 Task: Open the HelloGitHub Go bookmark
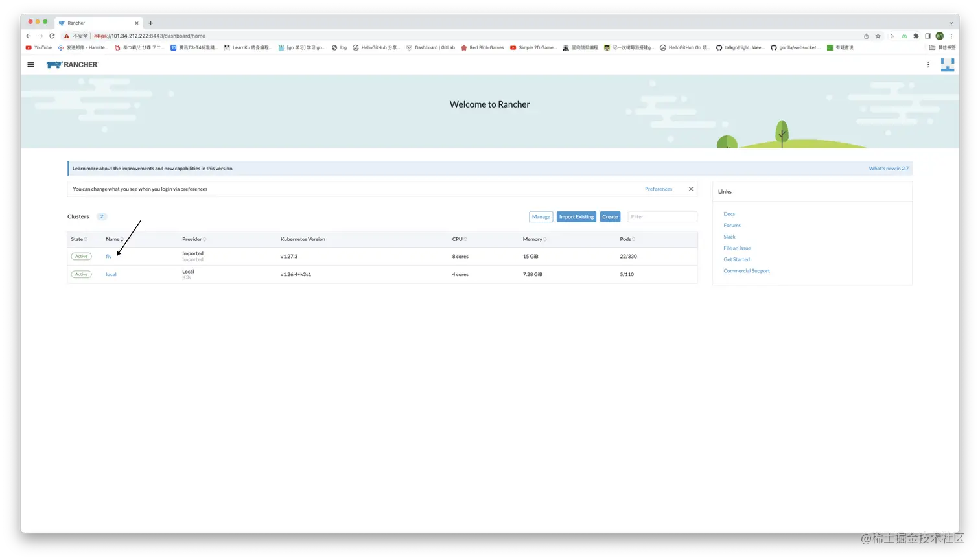(685, 47)
